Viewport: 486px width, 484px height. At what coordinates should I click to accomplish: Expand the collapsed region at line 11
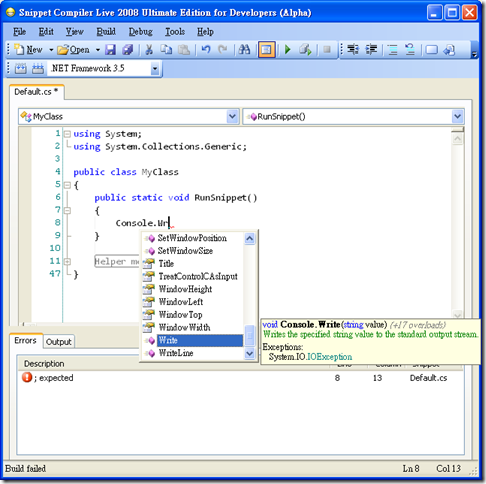(x=67, y=262)
